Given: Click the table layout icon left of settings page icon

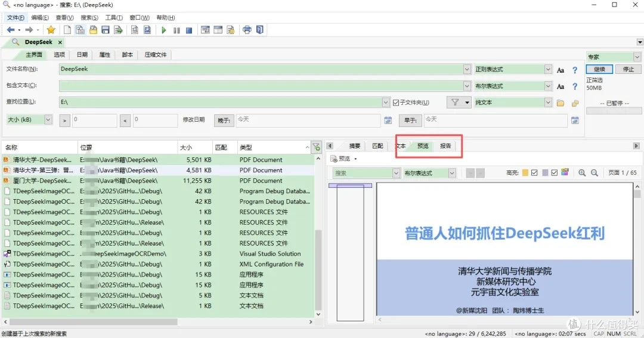Looking at the screenshot, I should pyautogui.click(x=218, y=30).
